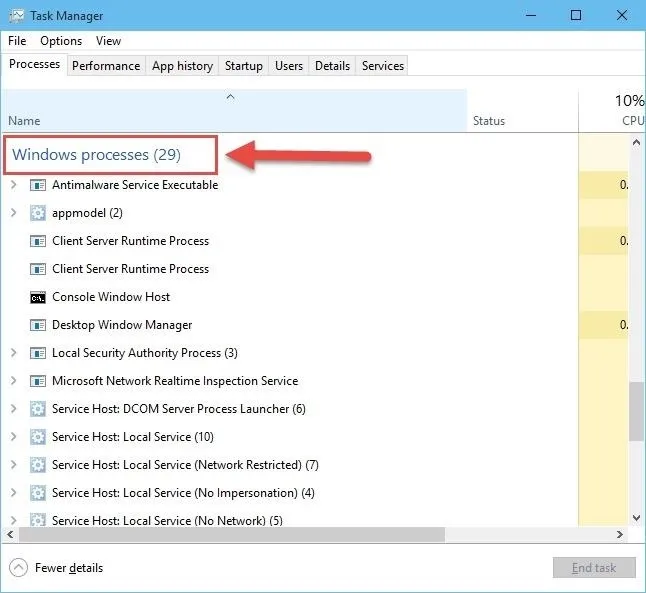Screen dimensions: 646x593
Task: Click the Task Manager title bar icon
Action: (16, 16)
